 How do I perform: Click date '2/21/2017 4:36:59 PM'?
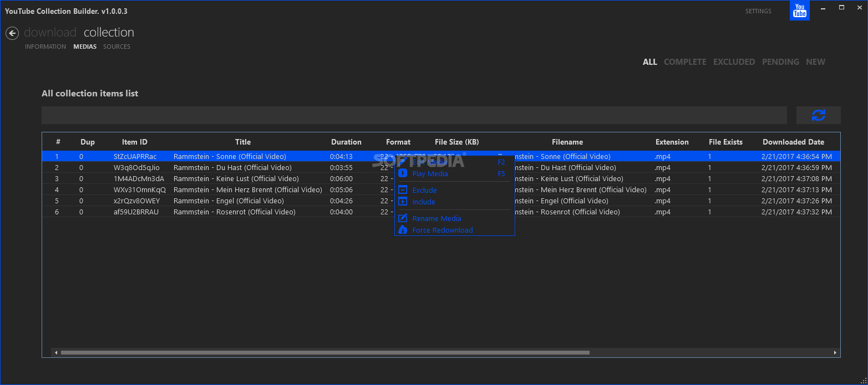click(x=796, y=168)
